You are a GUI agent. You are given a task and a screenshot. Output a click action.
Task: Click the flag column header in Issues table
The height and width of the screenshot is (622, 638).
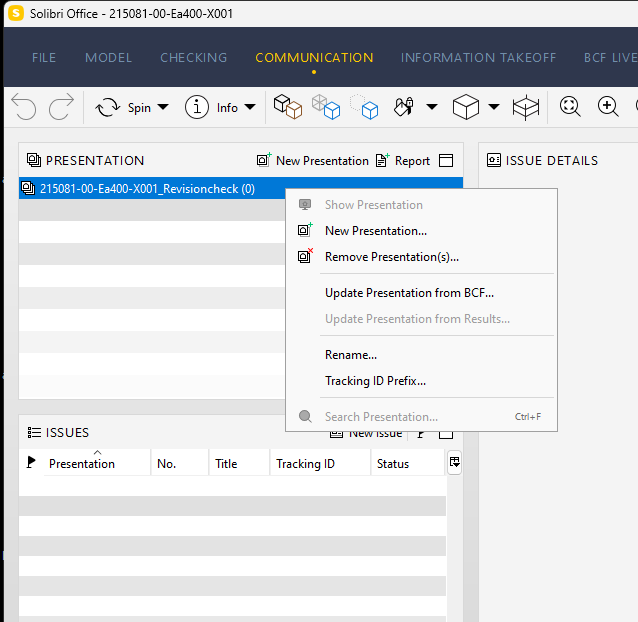click(x=31, y=463)
